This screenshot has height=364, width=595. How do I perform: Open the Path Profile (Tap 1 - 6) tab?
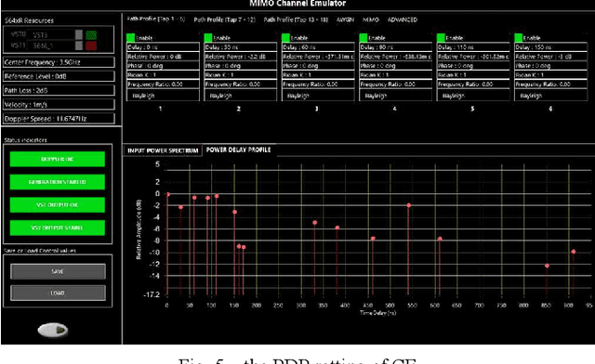[x=155, y=19]
